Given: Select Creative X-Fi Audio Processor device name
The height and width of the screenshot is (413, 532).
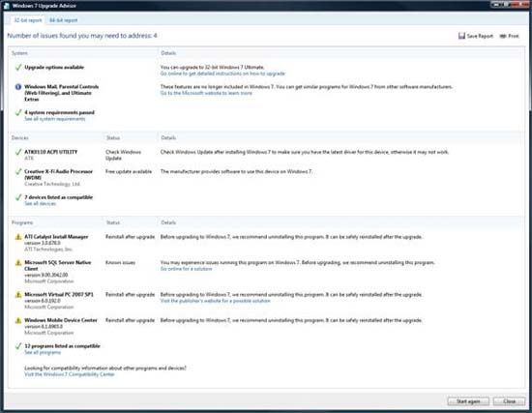Looking at the screenshot, I should click(x=58, y=174).
